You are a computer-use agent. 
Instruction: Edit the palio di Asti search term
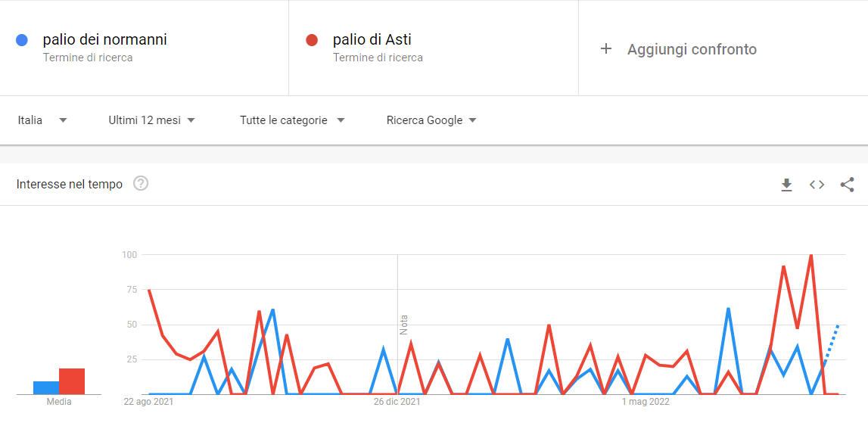tap(372, 40)
